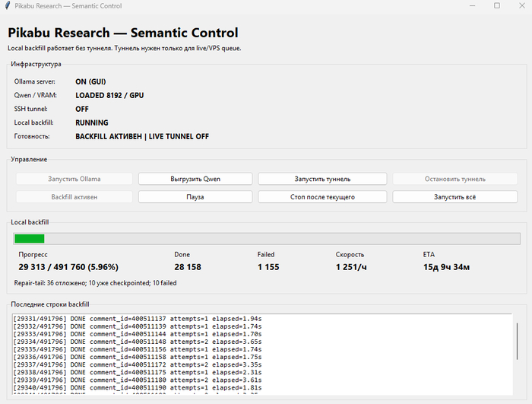Select Стоп после текущего button
Viewport: 532px width, 404px height.
322,197
